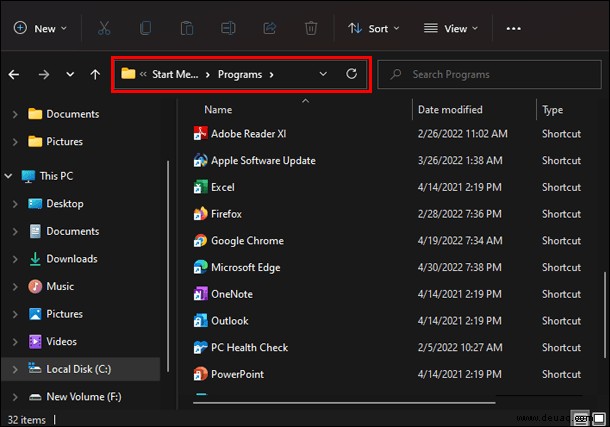
Task: Select the Apple Software Update icon
Action: tap(200, 160)
